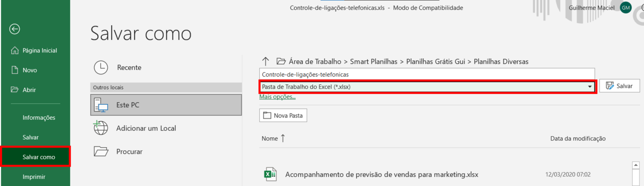
Task: Navigate to Área de Trabalho in breadcrumb
Action: tap(315, 62)
